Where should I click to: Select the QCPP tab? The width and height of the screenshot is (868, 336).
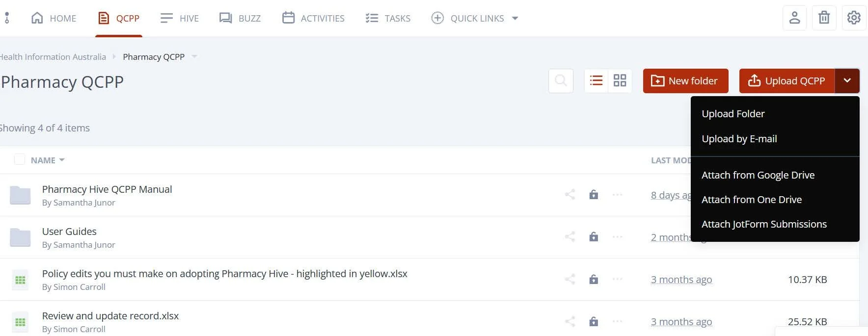point(119,18)
